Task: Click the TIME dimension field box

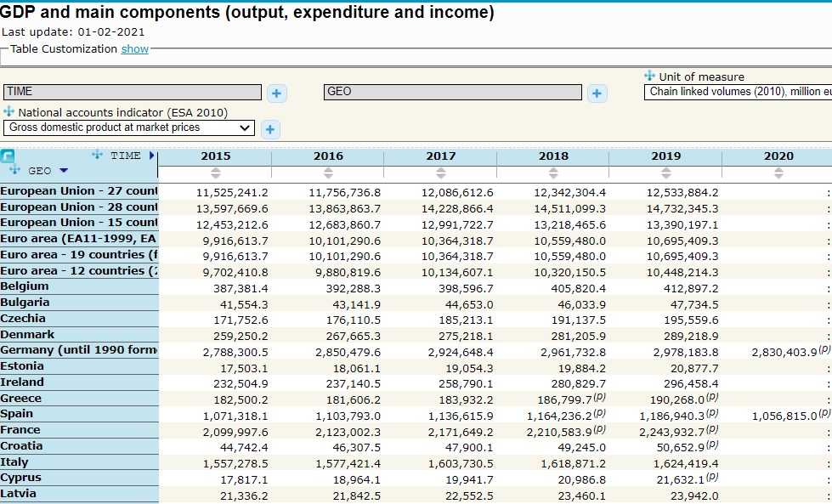Action: pyautogui.click(x=133, y=92)
